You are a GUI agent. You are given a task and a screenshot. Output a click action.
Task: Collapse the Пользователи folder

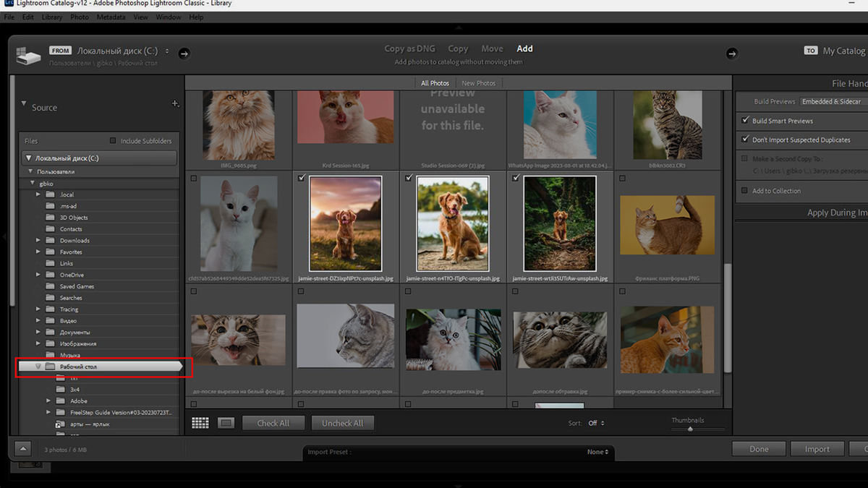(30, 171)
